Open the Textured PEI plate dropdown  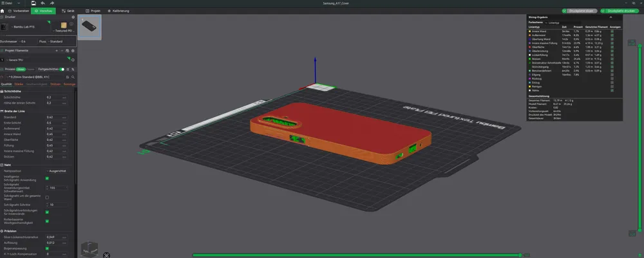tap(64, 31)
